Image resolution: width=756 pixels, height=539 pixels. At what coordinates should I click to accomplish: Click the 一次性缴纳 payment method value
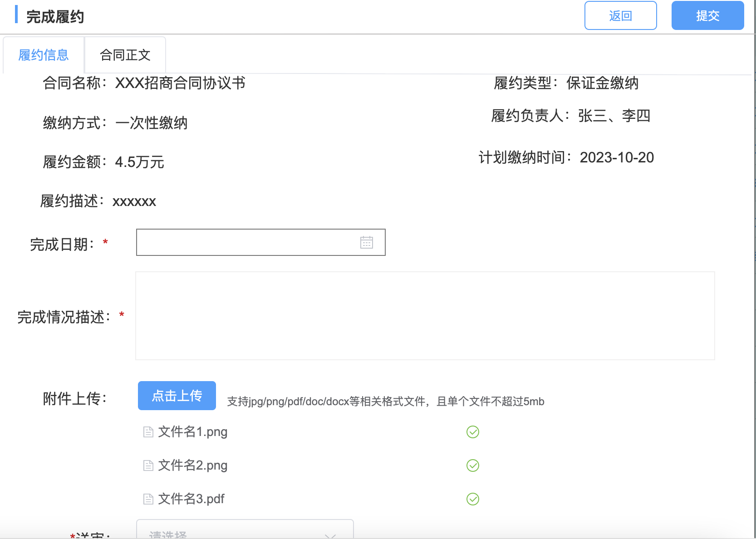152,123
